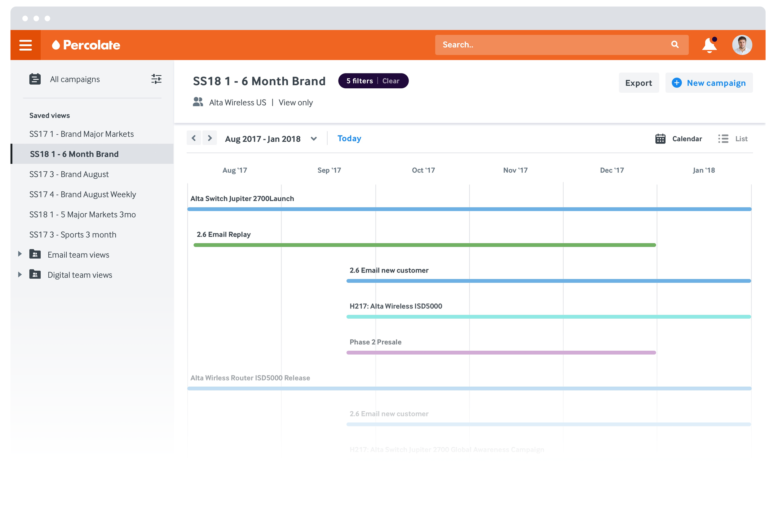Open the SS18 1 - 5 Major Markets 3mo view
775x532 pixels.
(82, 215)
